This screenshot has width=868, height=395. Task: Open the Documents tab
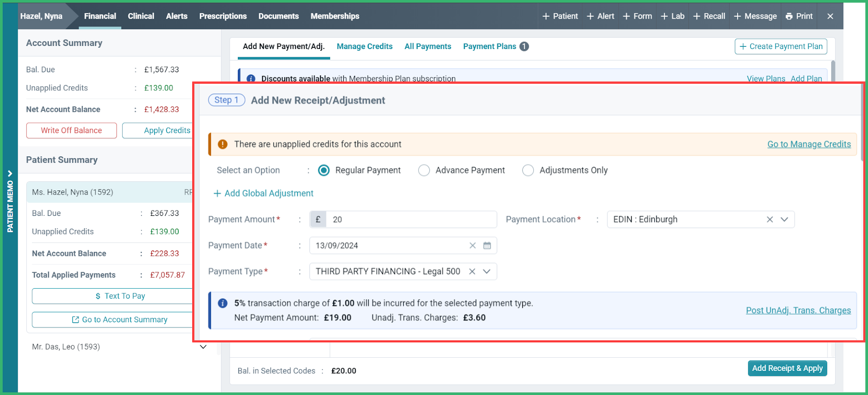pos(279,16)
